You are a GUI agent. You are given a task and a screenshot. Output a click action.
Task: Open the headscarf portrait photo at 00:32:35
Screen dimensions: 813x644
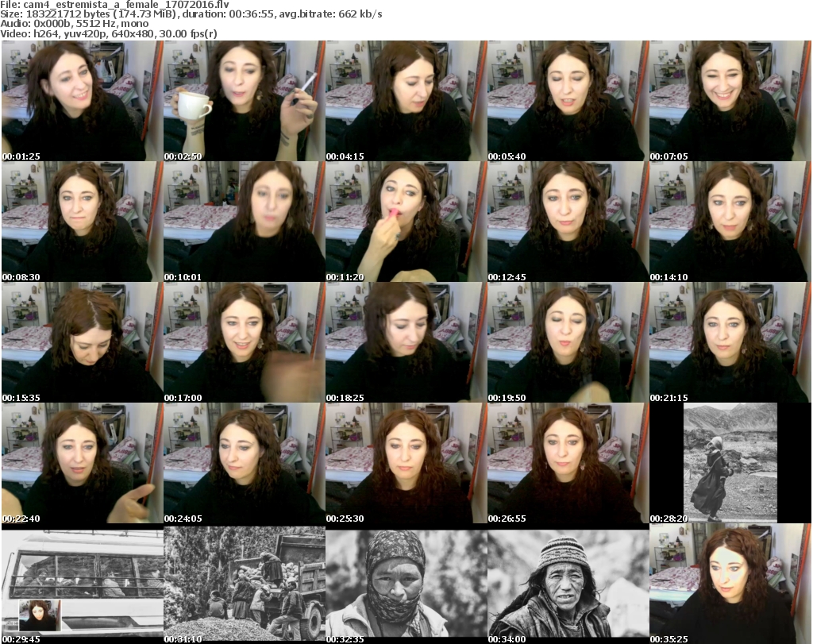coord(406,584)
